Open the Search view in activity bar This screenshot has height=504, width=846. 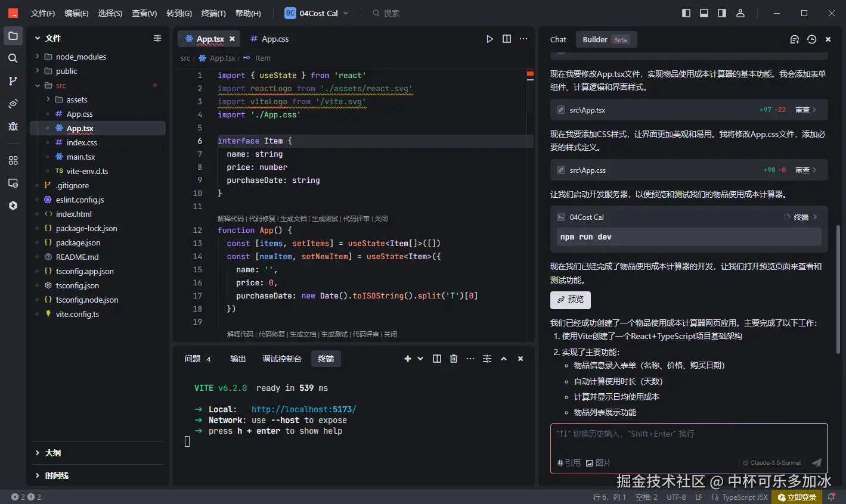tap(13, 58)
